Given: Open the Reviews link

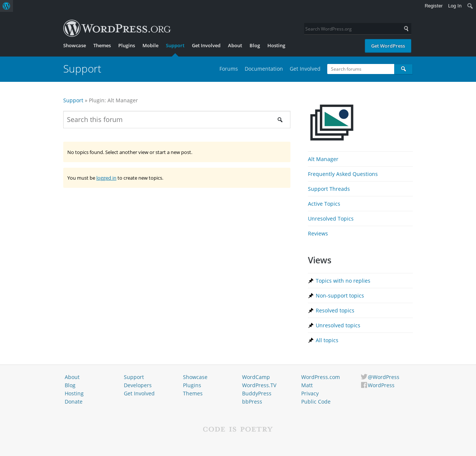Looking at the screenshot, I should (318, 234).
